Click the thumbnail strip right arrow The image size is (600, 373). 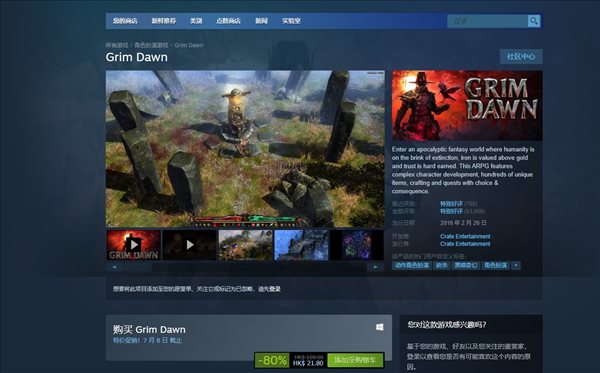coord(375,267)
